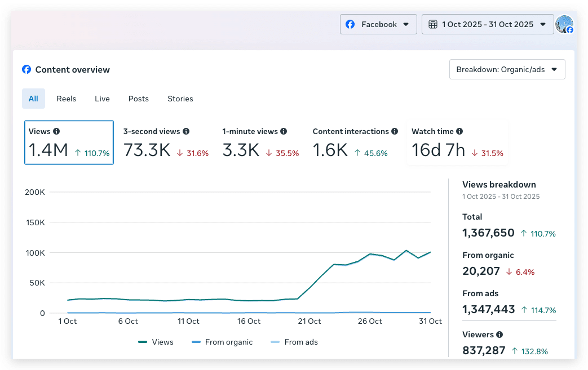Screen dimensions: 588x370
Task: Select the Views 1.4M metric card
Action: click(x=69, y=142)
